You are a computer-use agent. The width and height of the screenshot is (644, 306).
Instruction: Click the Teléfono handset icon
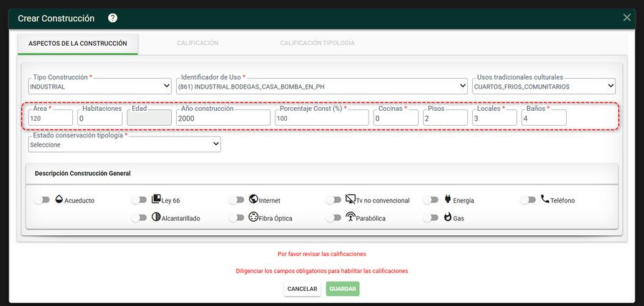click(545, 199)
